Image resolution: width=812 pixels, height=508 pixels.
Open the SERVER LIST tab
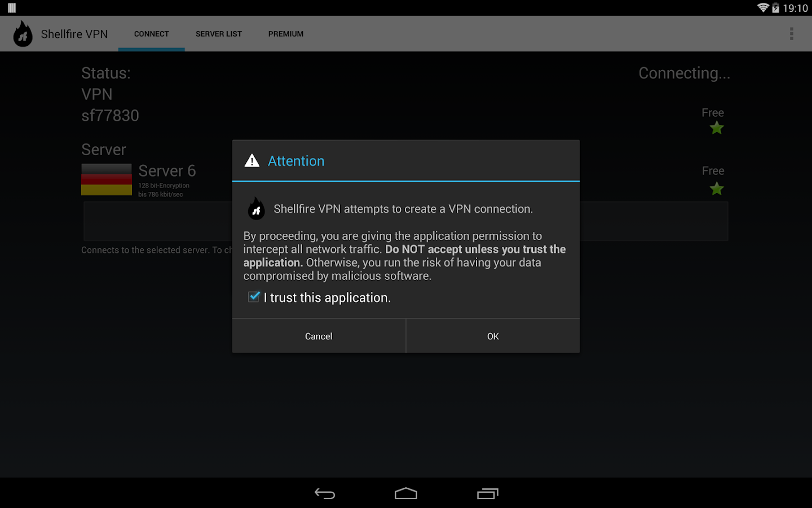click(x=219, y=34)
